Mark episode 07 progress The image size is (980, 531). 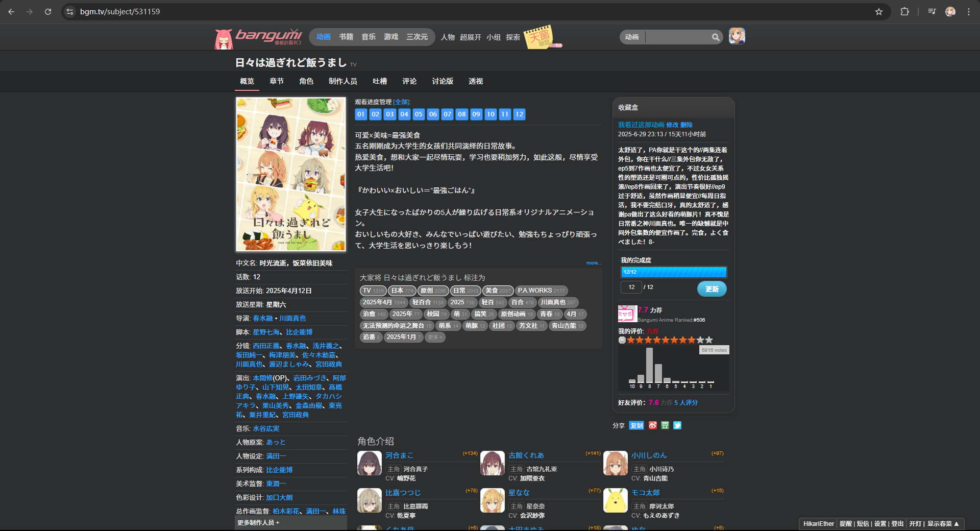click(447, 114)
